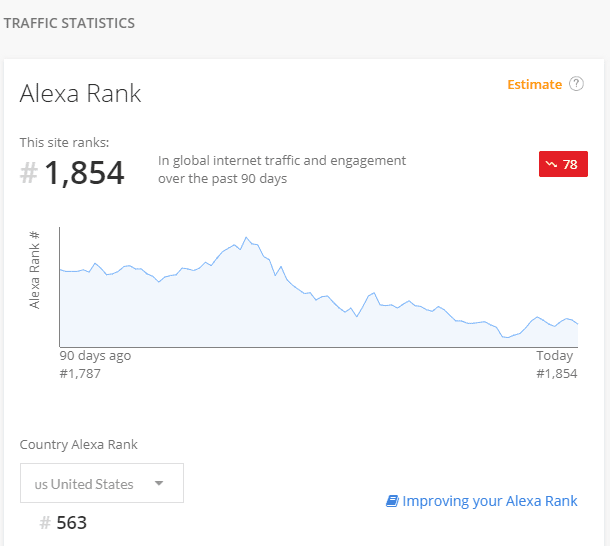Viewport: 610px width, 546px height.
Task: Click the downward trend icon in red badge
Action: 551,164
